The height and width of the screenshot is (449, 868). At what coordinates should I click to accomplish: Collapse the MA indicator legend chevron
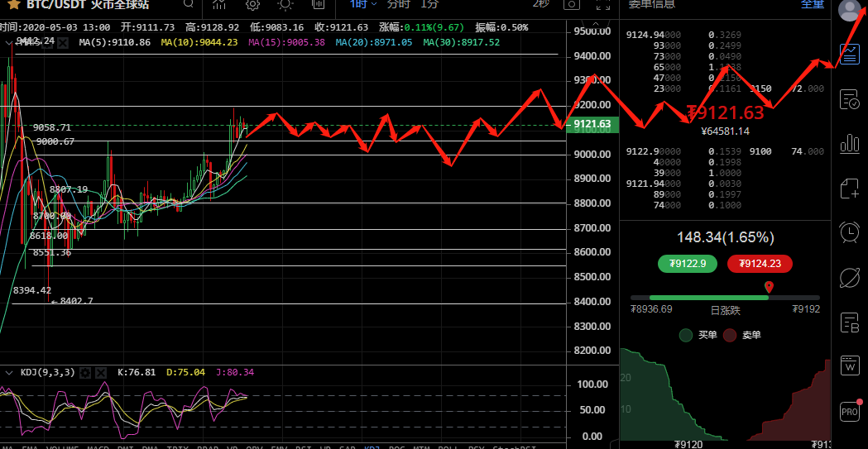(x=9, y=41)
